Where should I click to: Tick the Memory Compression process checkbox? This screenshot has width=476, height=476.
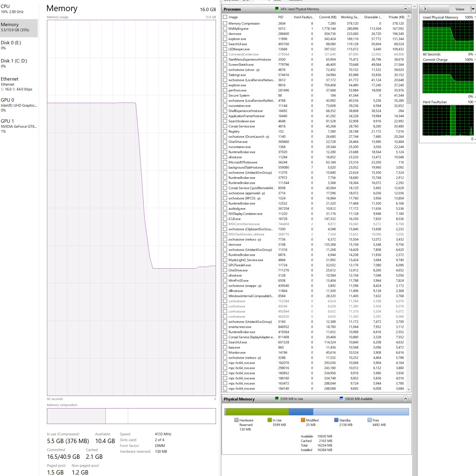click(225, 23)
